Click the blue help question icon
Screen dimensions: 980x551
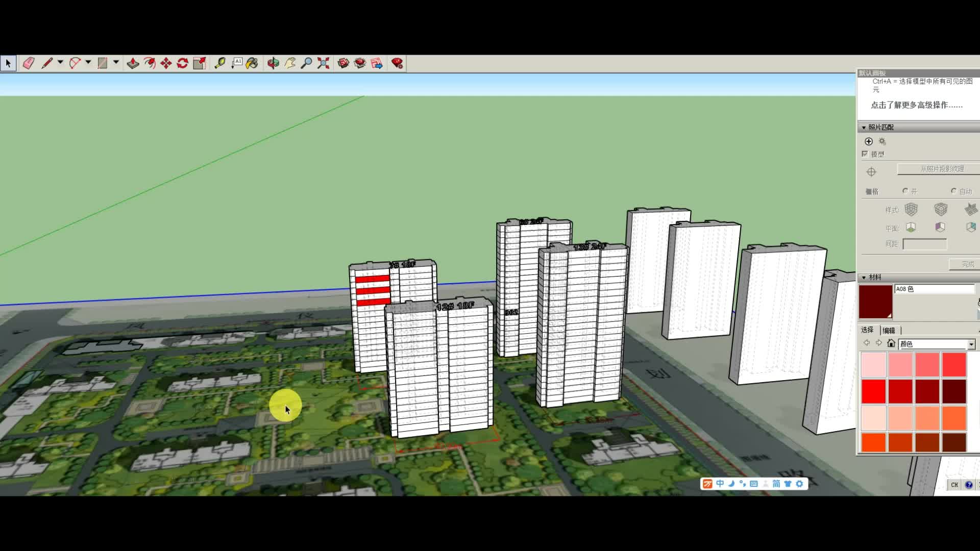[968, 485]
